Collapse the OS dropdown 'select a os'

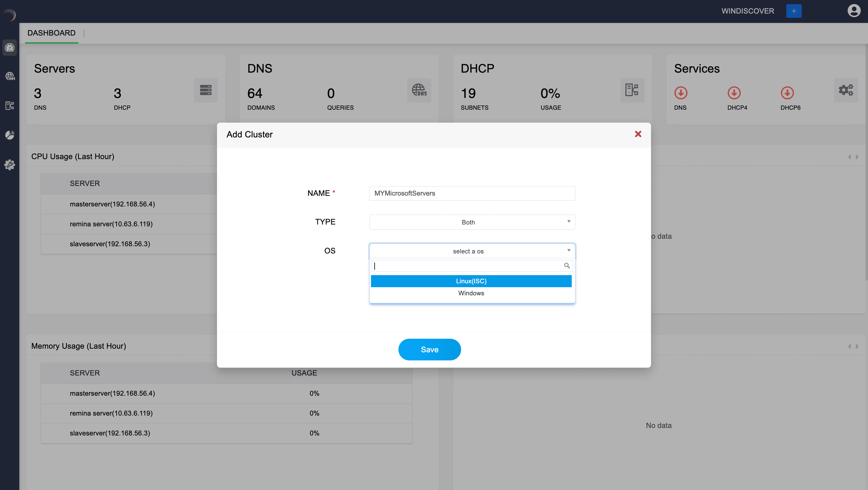point(472,251)
